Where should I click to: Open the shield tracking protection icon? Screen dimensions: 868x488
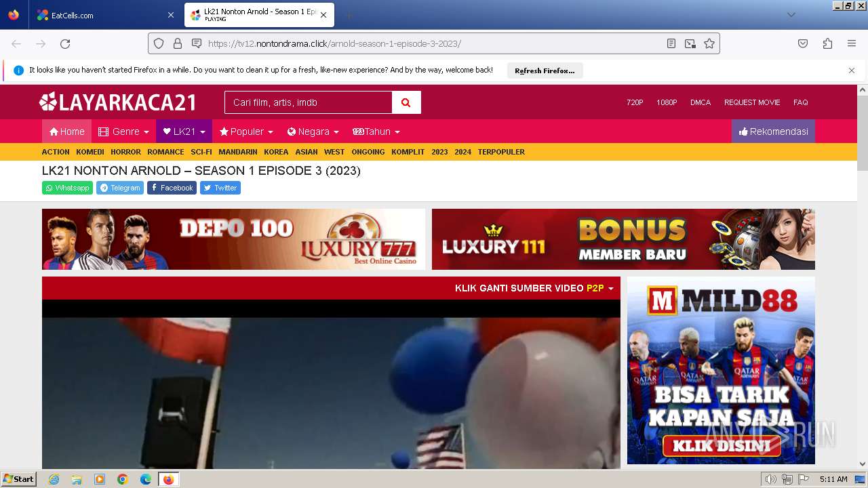pyautogui.click(x=159, y=43)
